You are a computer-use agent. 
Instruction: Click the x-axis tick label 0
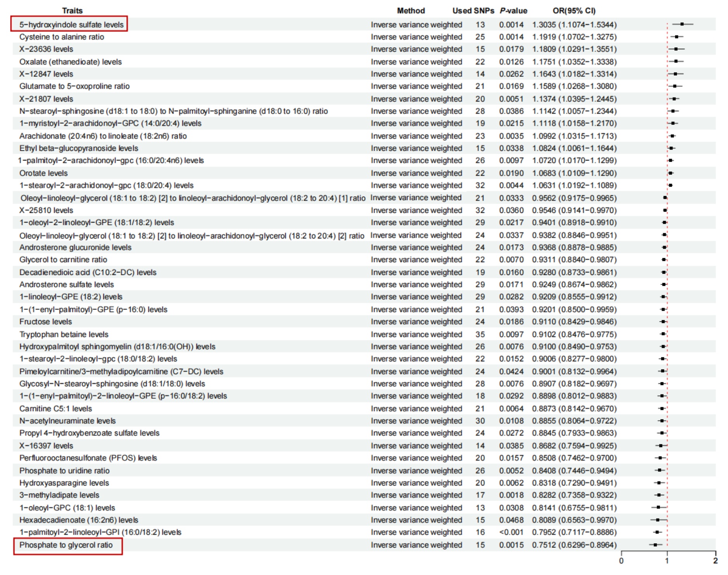[621, 561]
